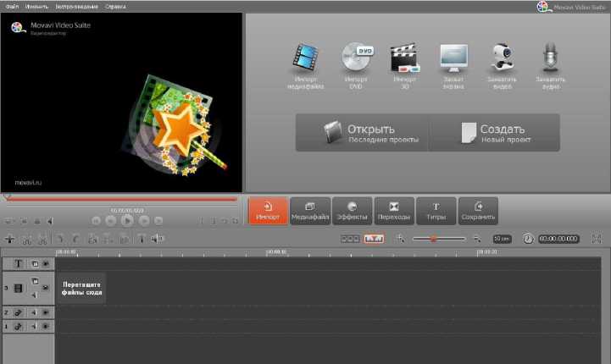This screenshot has height=364, width=611.
Task: Click the red preview seek bar
Action: click(121, 199)
